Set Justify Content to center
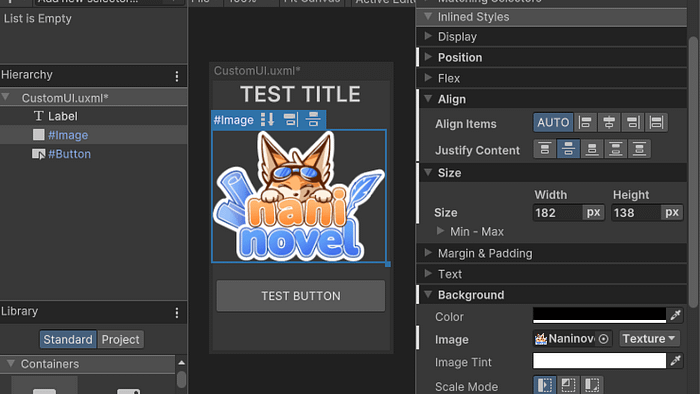This screenshot has height=394, width=700. (x=568, y=149)
